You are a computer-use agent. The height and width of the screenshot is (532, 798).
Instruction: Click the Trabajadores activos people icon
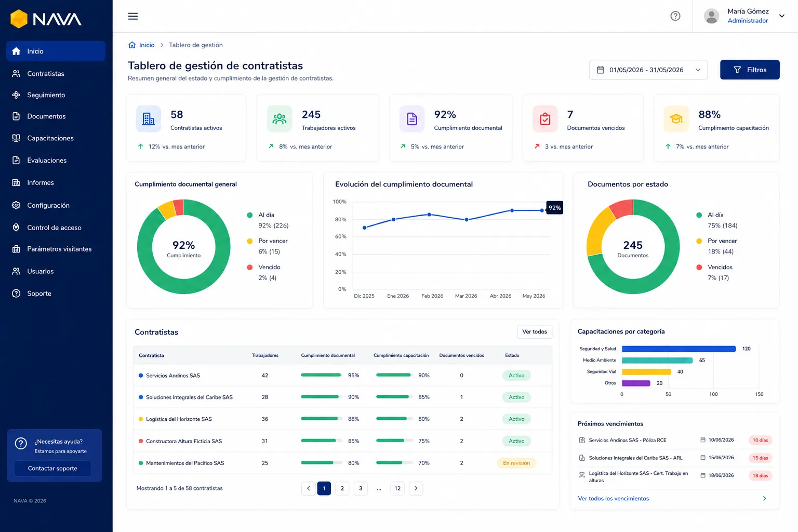coord(280,118)
